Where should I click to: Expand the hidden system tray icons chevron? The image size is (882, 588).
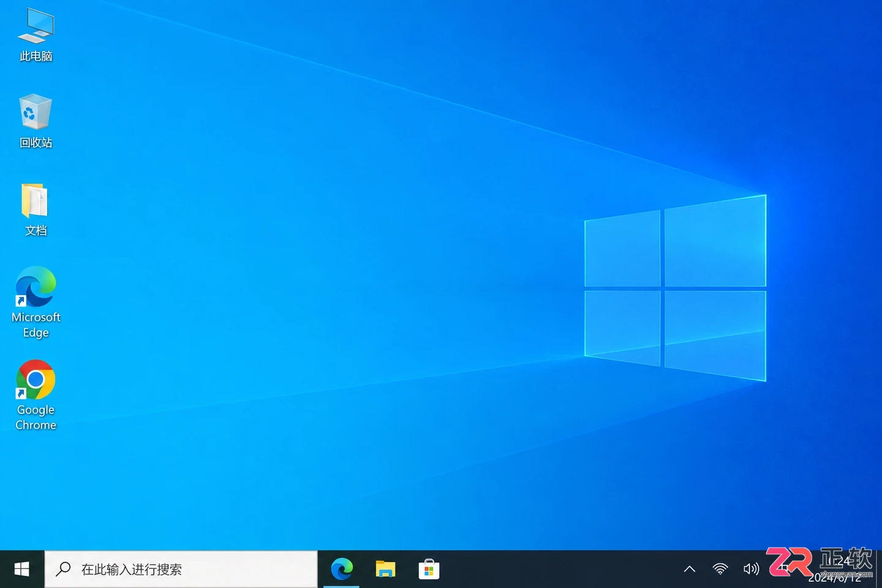point(690,569)
